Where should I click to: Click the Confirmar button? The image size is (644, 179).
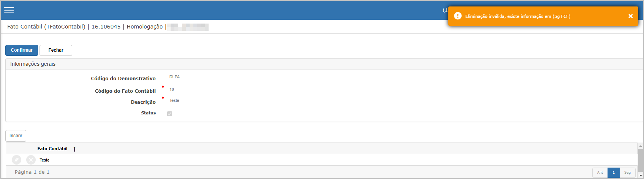click(x=22, y=50)
